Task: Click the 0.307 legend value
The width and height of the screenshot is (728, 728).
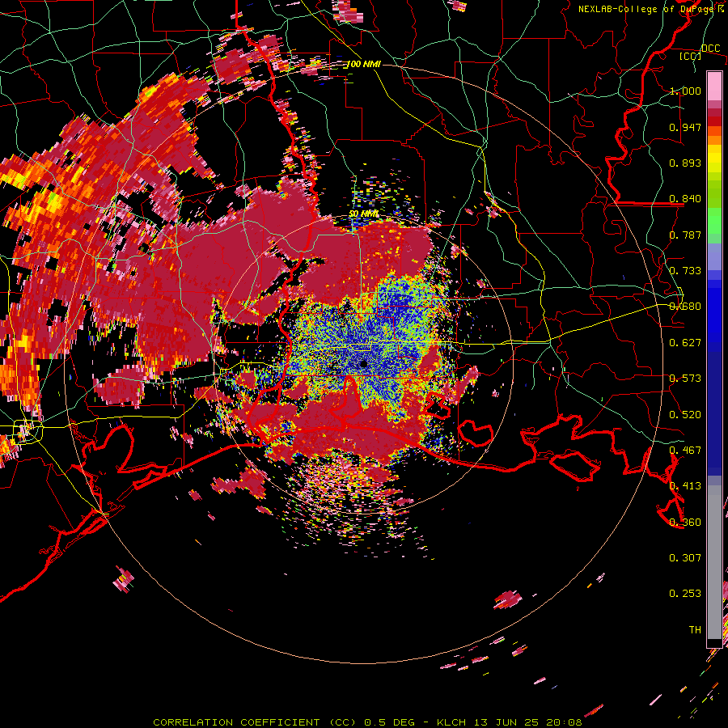Action: [x=685, y=558]
